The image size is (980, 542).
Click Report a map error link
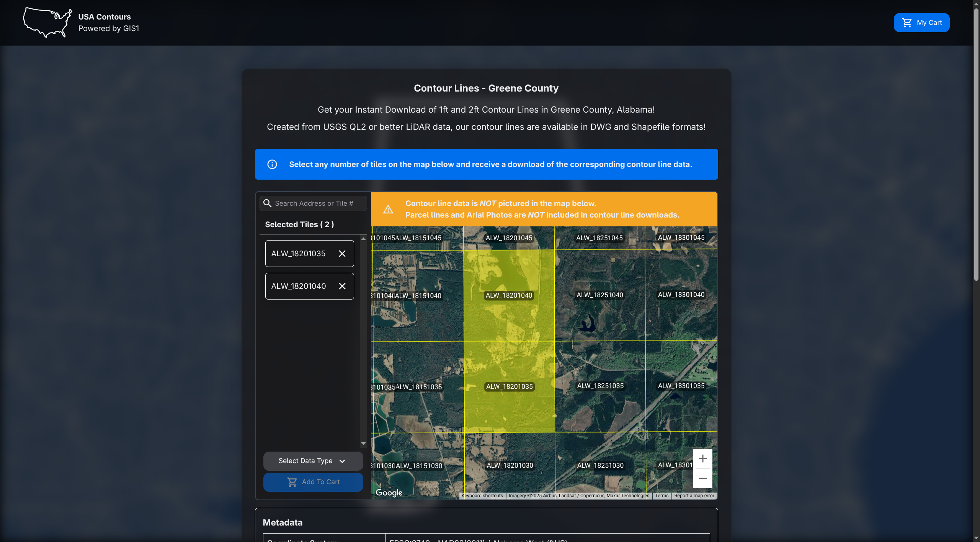[694, 496]
